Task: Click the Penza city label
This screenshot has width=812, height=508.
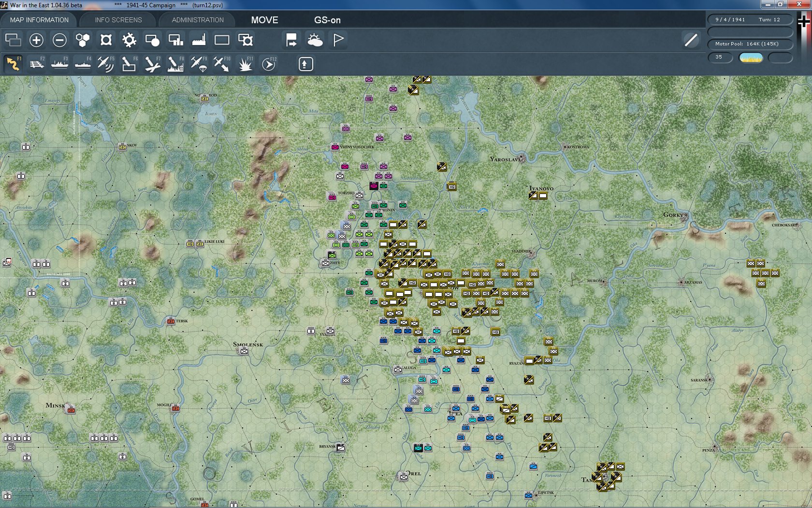Action: point(708,450)
